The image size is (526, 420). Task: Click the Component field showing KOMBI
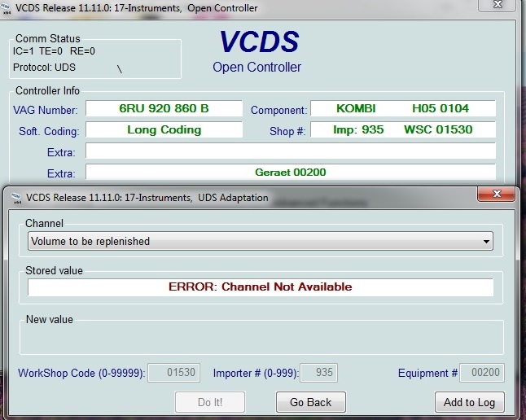403,109
